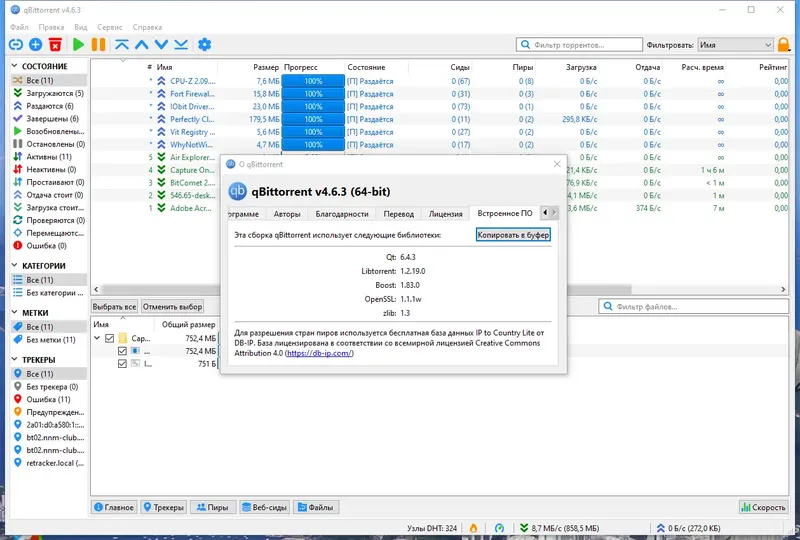
Task: Collapse the МЕТКИ section
Action: (14, 312)
